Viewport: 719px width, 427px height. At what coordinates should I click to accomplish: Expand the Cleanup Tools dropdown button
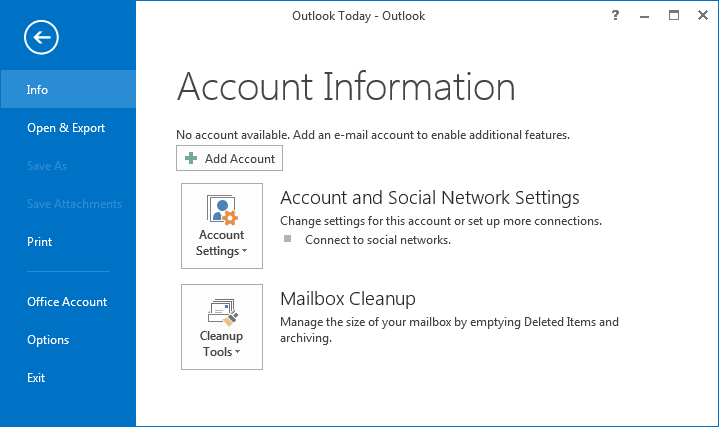[222, 327]
